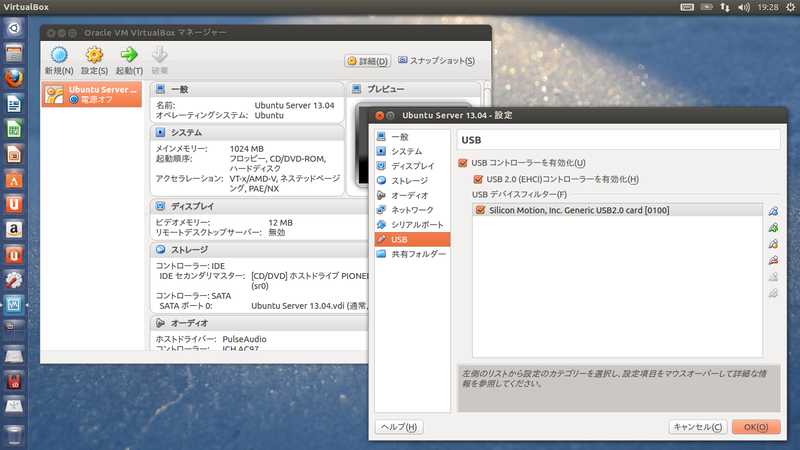Open the Trash in the dock

tap(14, 436)
